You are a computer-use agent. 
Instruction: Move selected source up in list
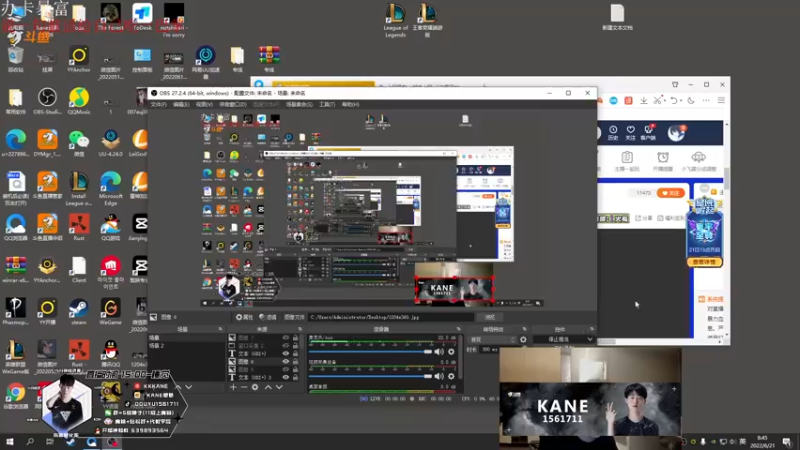click(268, 387)
